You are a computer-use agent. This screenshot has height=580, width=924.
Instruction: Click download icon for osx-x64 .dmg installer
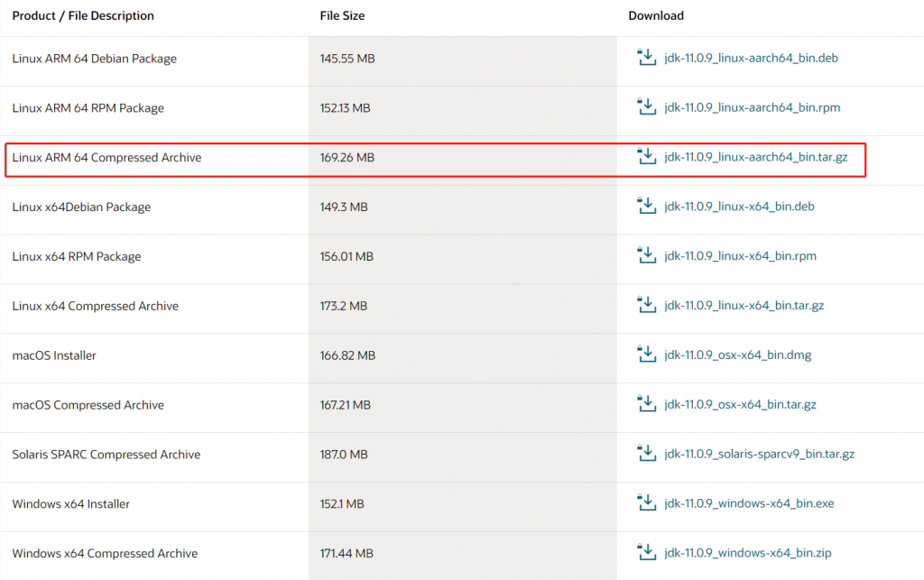click(646, 355)
